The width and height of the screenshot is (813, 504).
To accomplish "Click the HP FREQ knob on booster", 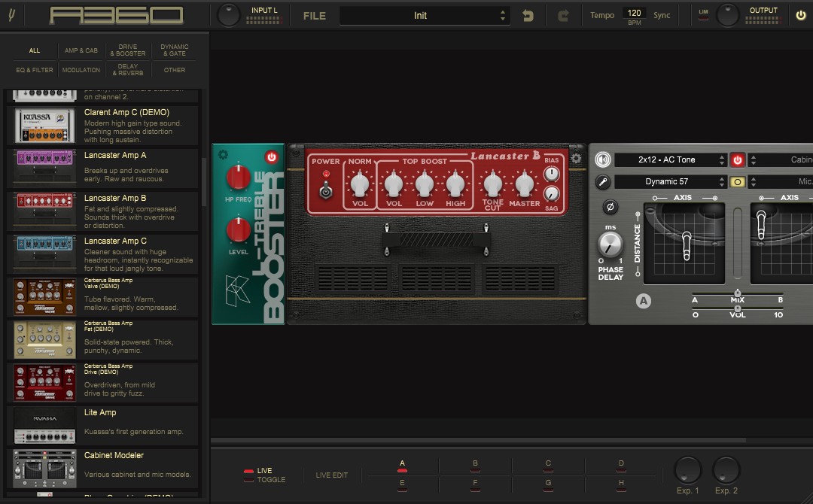I will coord(238,178).
